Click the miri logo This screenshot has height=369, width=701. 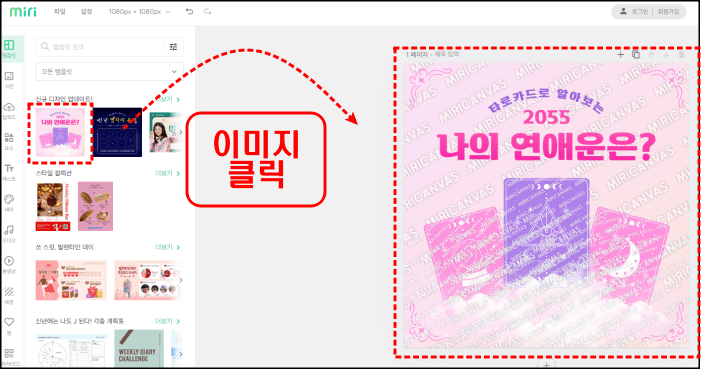[x=23, y=11]
